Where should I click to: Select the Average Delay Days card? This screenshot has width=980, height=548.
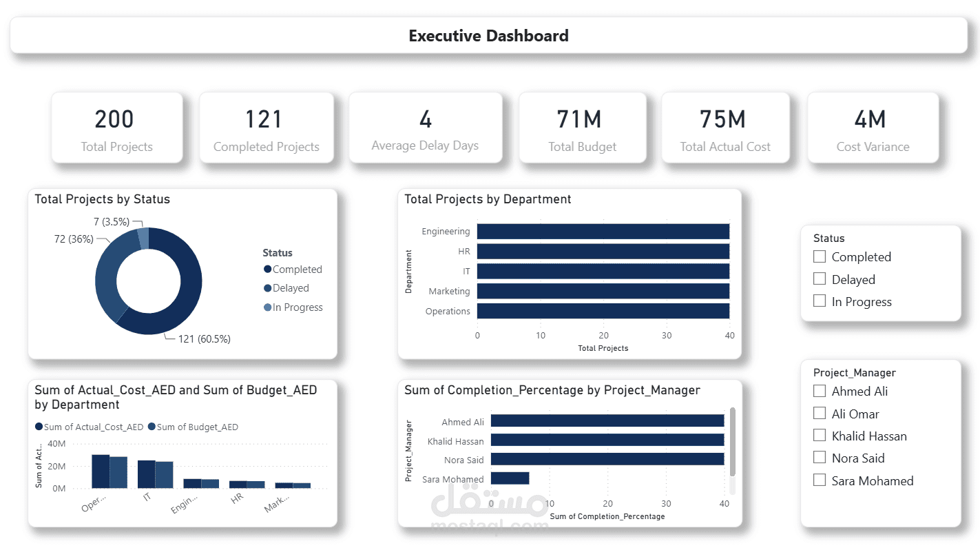(426, 128)
